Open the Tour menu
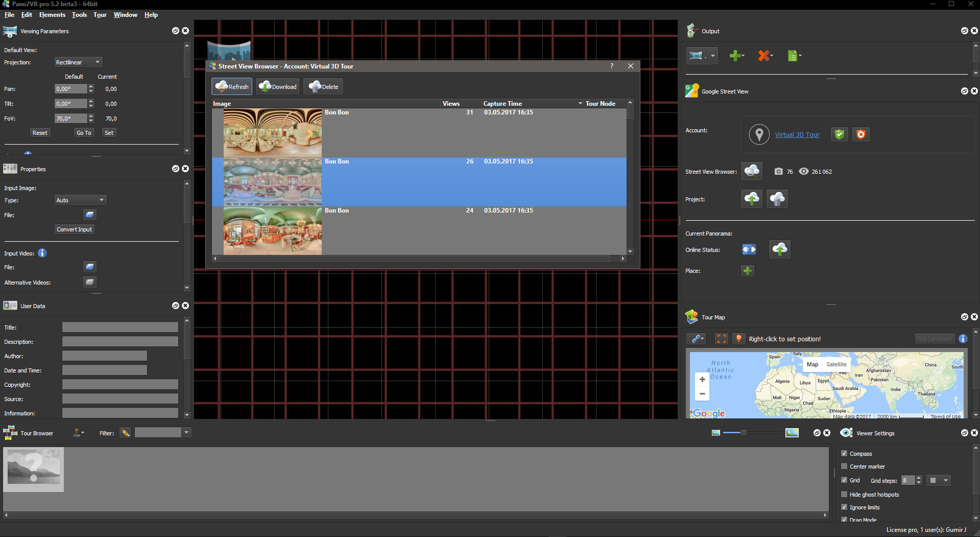 100,15
